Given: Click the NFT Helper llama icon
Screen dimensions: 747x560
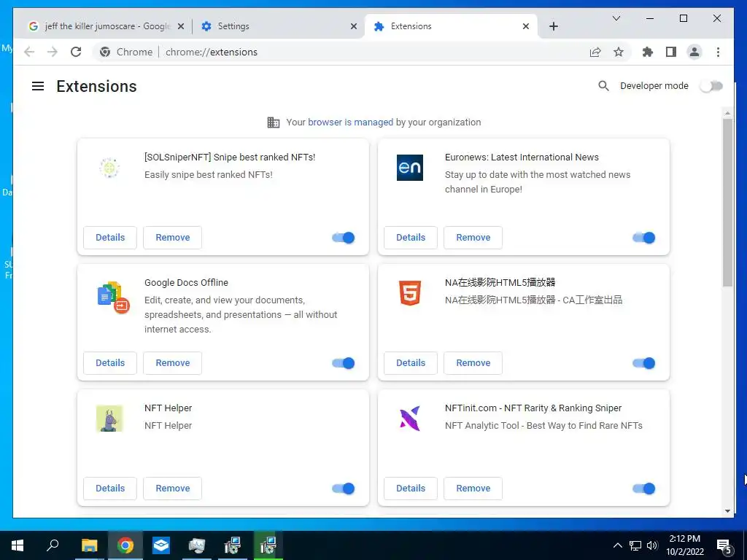Looking at the screenshot, I should coord(109,418).
